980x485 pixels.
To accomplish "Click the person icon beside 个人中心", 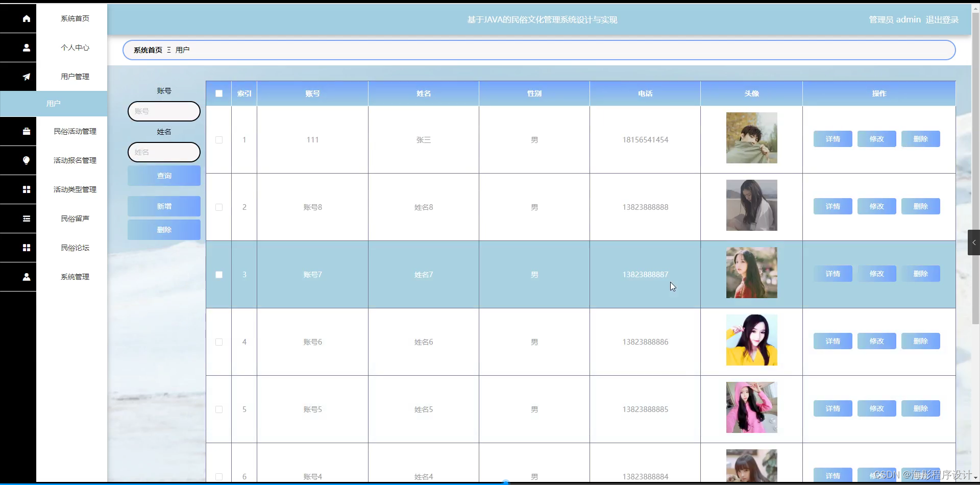I will [x=27, y=47].
